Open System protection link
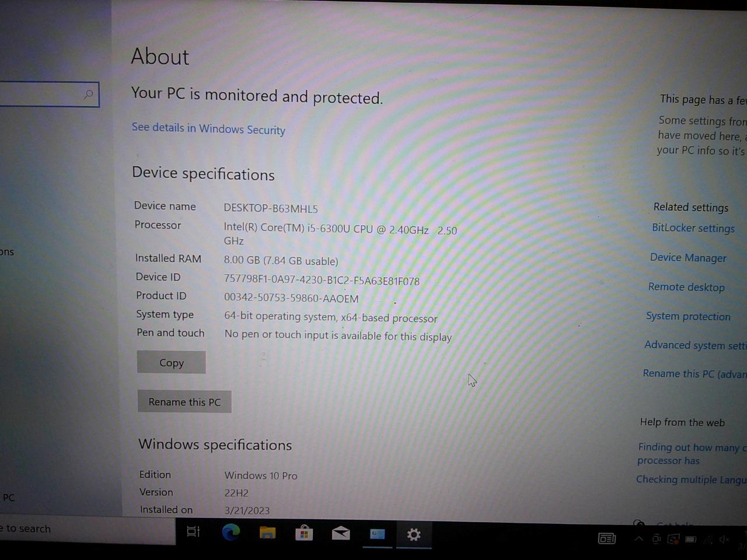747x560 pixels. pos(688,316)
